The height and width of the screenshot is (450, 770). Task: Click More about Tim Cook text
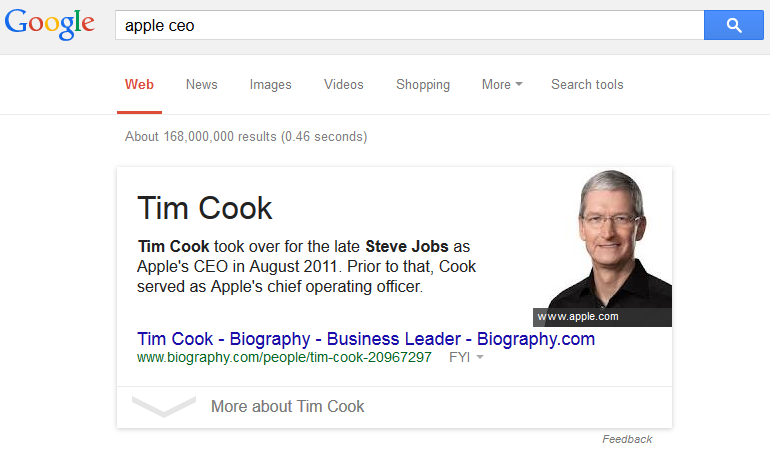tap(288, 406)
